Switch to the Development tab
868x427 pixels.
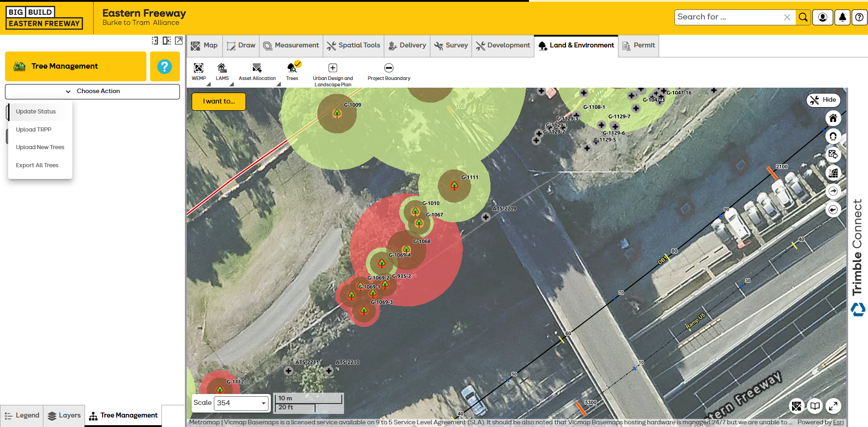point(503,46)
